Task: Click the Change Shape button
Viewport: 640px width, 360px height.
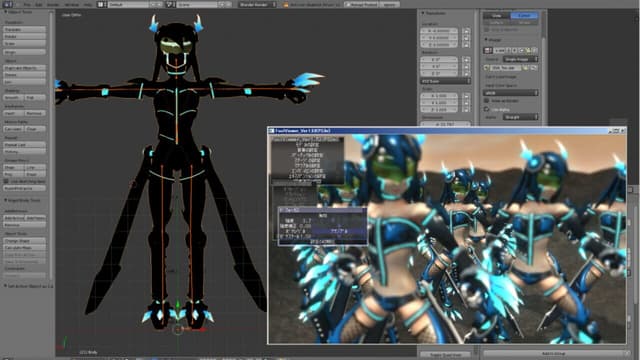Action: point(24,241)
